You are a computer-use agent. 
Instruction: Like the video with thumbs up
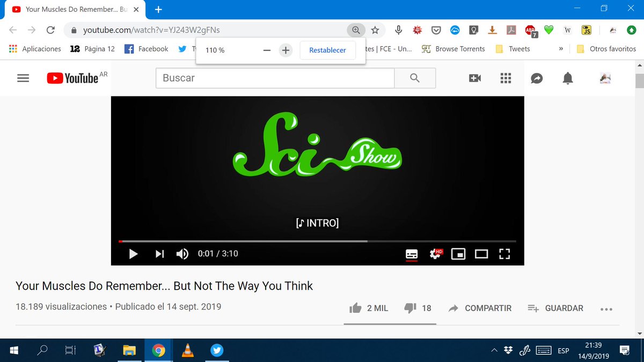369,308
